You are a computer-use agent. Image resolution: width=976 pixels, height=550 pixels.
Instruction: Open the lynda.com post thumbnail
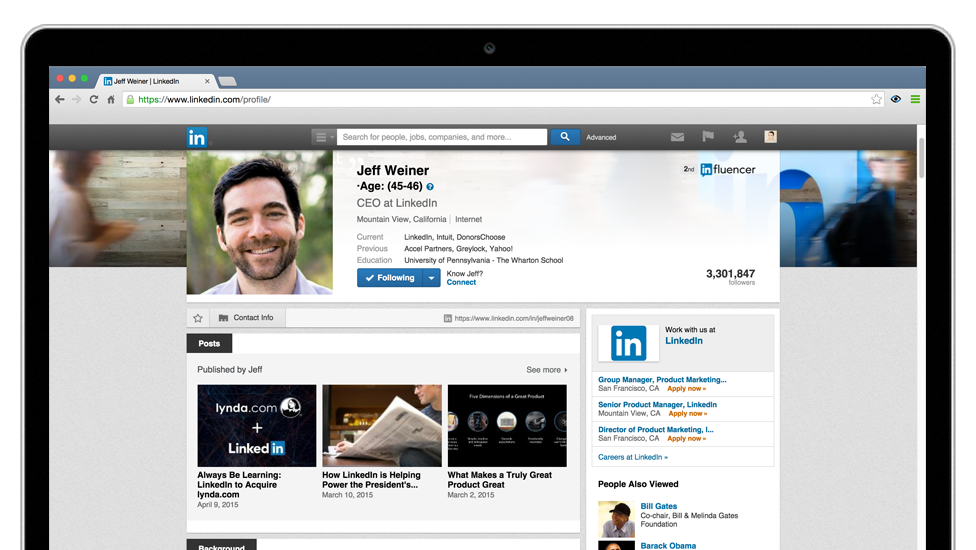256,426
